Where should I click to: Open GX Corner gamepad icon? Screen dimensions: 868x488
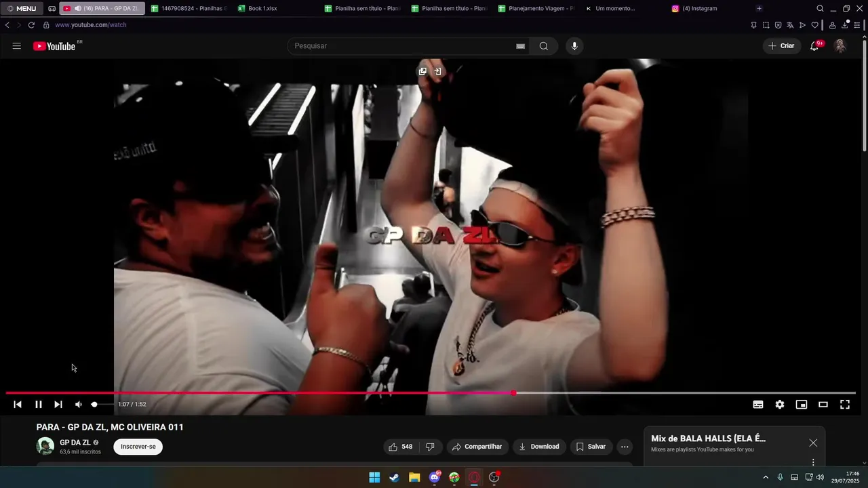(52, 9)
